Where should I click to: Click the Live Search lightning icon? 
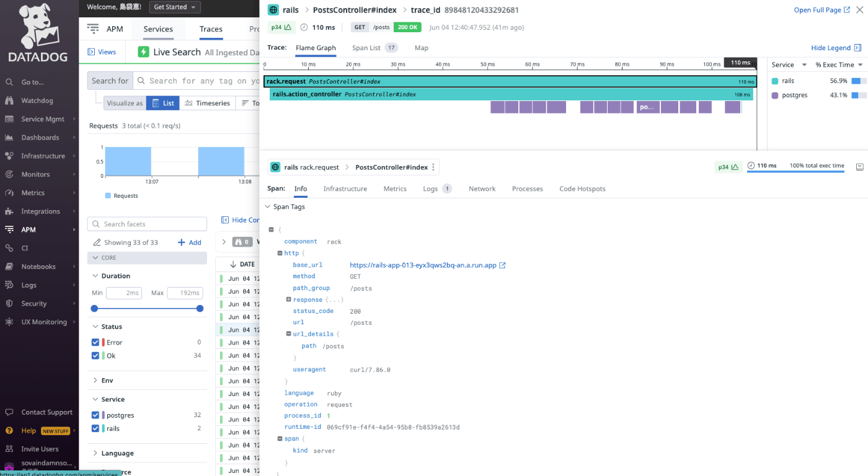pyautogui.click(x=143, y=52)
